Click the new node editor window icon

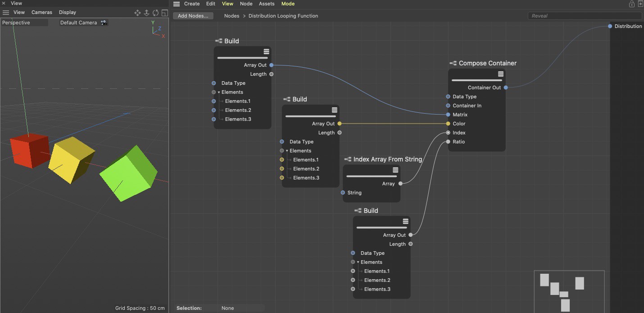coord(640,4)
